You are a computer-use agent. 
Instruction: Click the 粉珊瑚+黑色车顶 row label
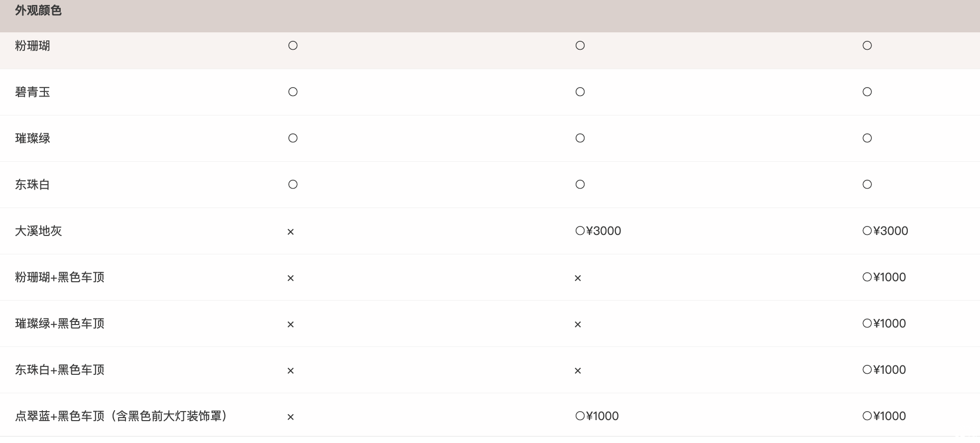(60, 277)
